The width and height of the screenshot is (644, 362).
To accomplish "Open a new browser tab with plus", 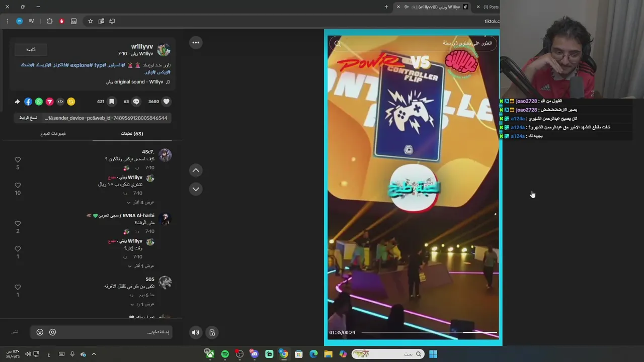I will point(386,7).
